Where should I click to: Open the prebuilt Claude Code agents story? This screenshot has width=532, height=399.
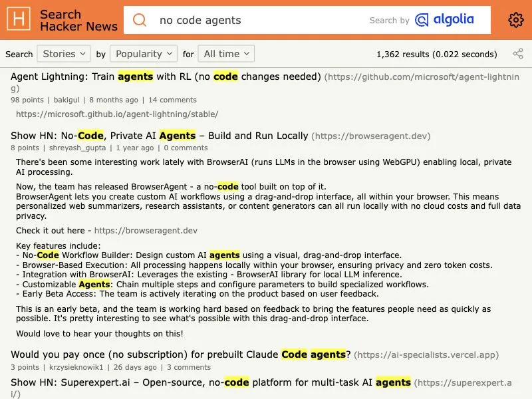pos(181,354)
